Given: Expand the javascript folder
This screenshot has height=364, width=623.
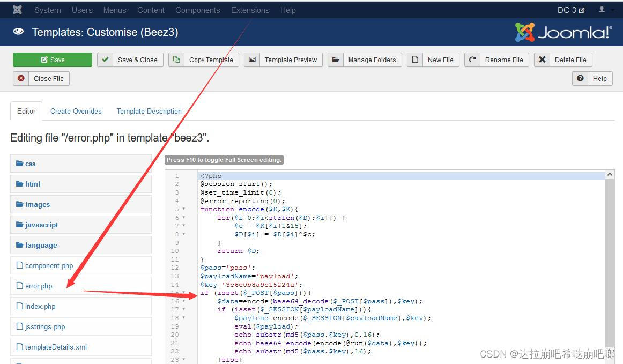Looking at the screenshot, I should tap(80, 225).
